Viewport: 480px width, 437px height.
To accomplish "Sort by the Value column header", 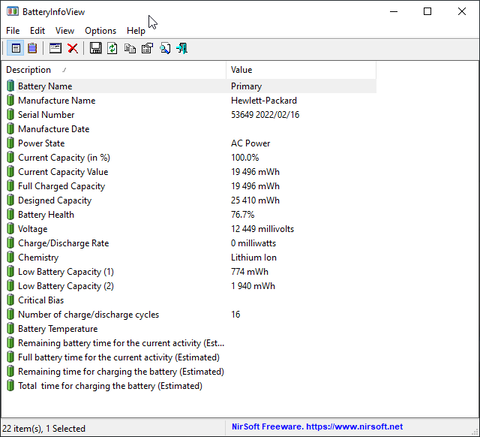I will click(301, 70).
